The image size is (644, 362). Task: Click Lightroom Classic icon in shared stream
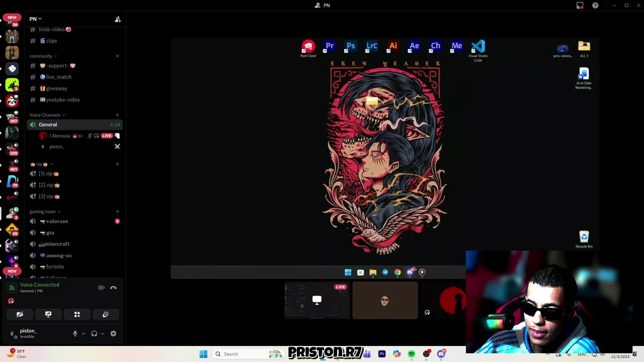pos(372,46)
